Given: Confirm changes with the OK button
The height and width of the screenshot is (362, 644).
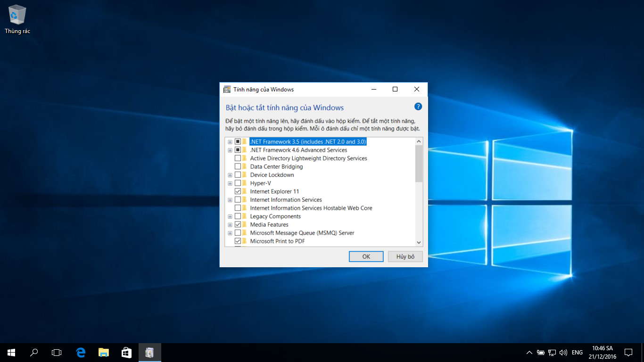Looking at the screenshot, I should pos(366,256).
